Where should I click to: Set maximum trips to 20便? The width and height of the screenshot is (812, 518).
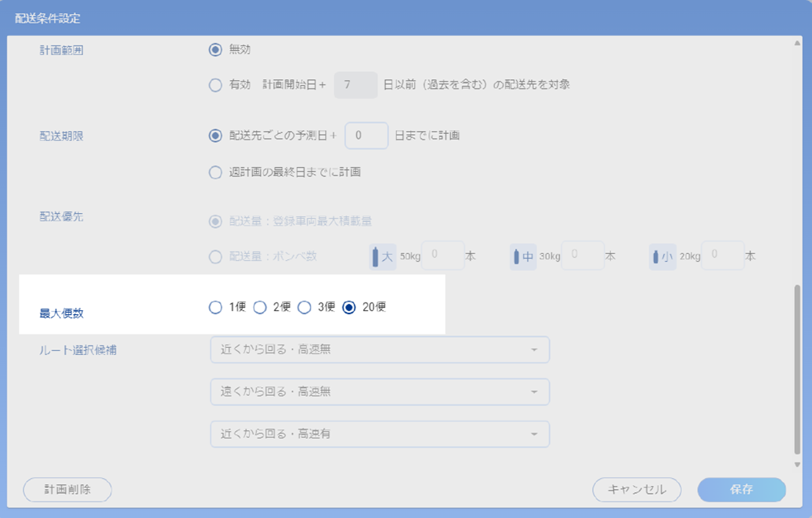coord(349,307)
